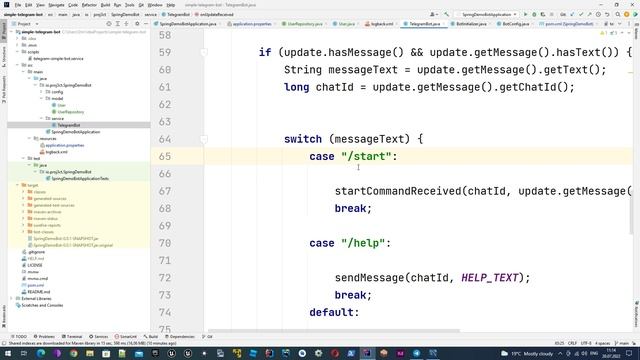This screenshot has width=640, height=360.
Task: Select SpringDemoBotApplicationTests in project tree
Action: [x=80, y=178]
